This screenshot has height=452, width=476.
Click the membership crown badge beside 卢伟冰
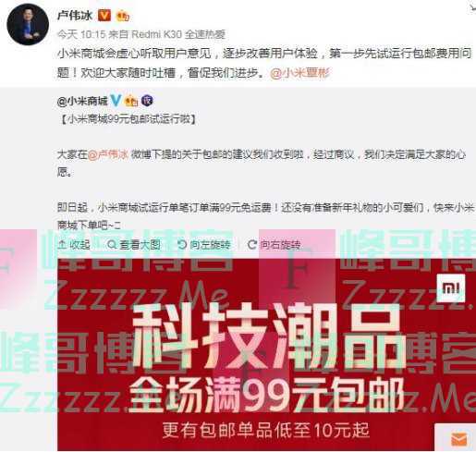coord(122,16)
